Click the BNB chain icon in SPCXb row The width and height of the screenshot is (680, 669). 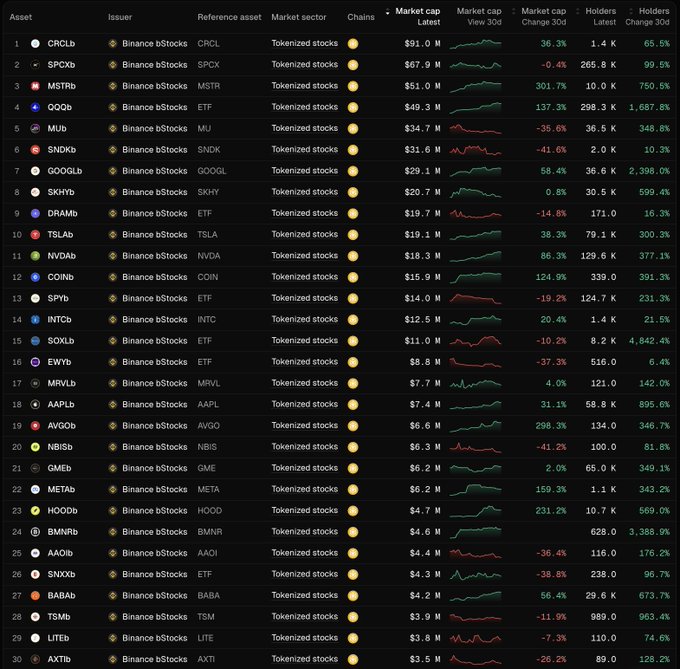coord(353,65)
